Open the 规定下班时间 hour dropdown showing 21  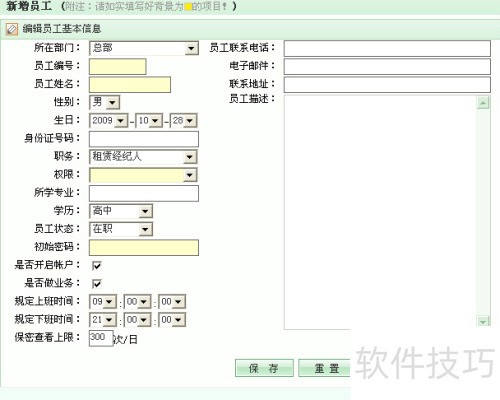point(103,320)
